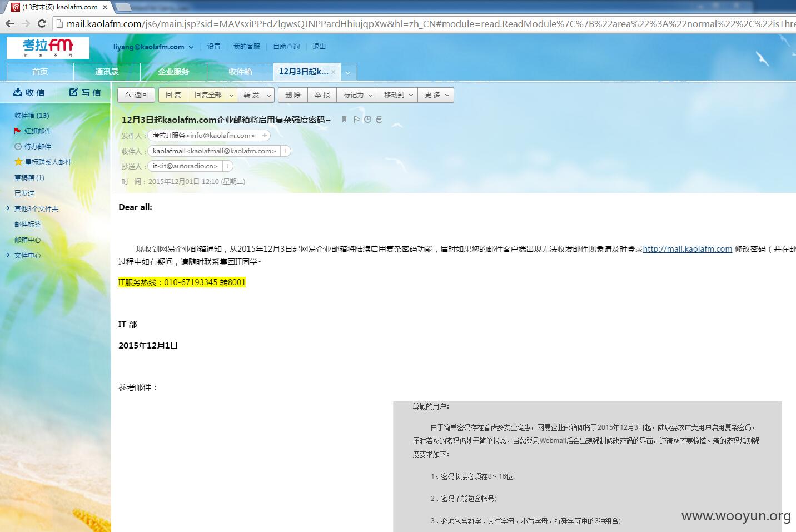This screenshot has height=532, width=796.
Task: Switch to 收件箱 inbox tab
Action: pos(240,72)
